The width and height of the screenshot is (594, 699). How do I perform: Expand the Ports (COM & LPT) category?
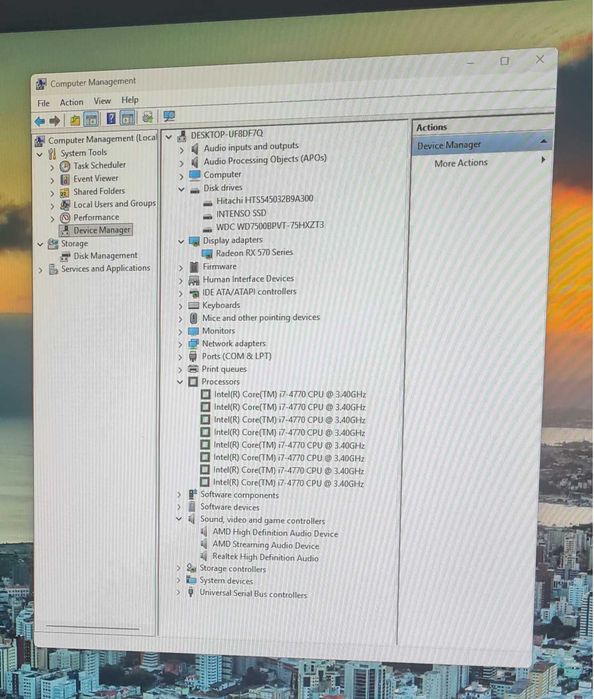pyautogui.click(x=180, y=357)
